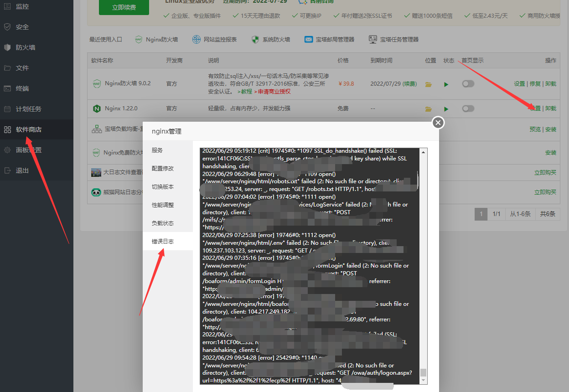Screen dimensions: 569x392
Task: Click 预览 for 宝塔负载均衡
Action: pos(535,129)
